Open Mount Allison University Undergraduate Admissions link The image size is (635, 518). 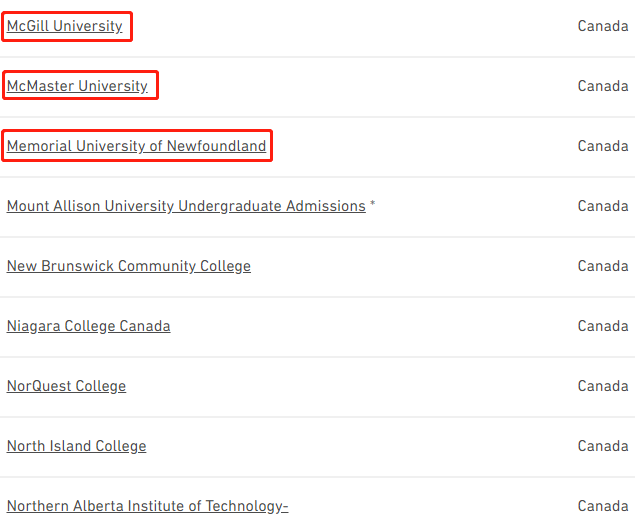click(x=186, y=206)
